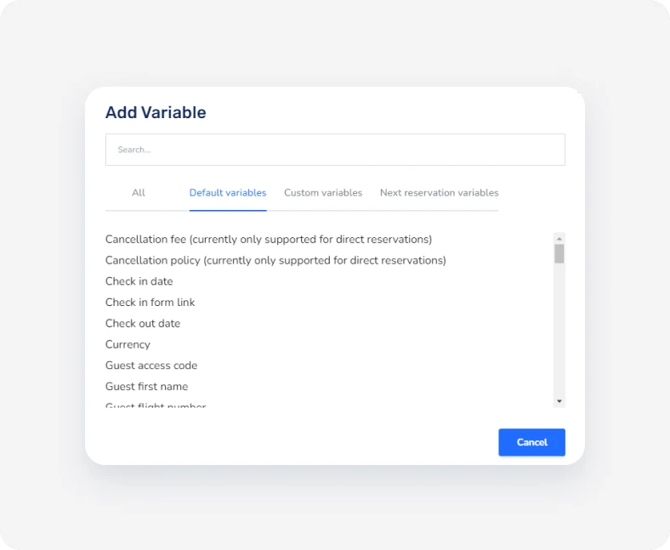Pick the Guest flight number variable
The width and height of the screenshot is (670, 550).
click(155, 406)
